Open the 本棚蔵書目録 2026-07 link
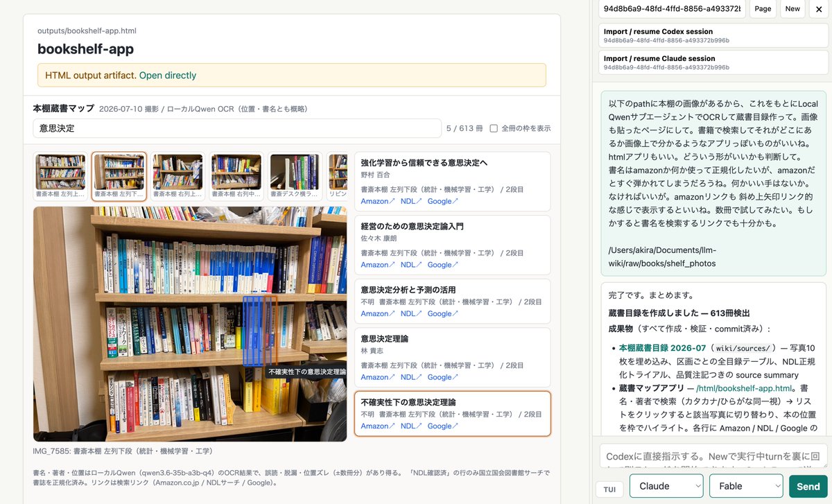 662,348
